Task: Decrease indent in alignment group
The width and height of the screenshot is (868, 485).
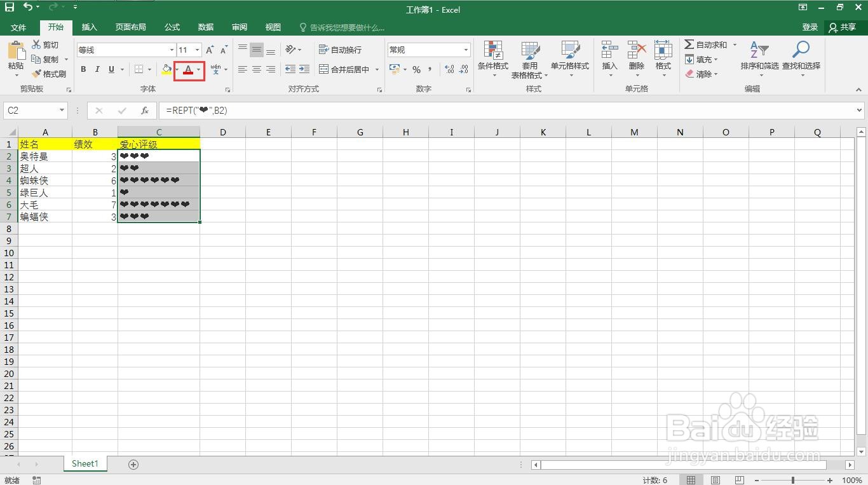Action: [x=290, y=69]
